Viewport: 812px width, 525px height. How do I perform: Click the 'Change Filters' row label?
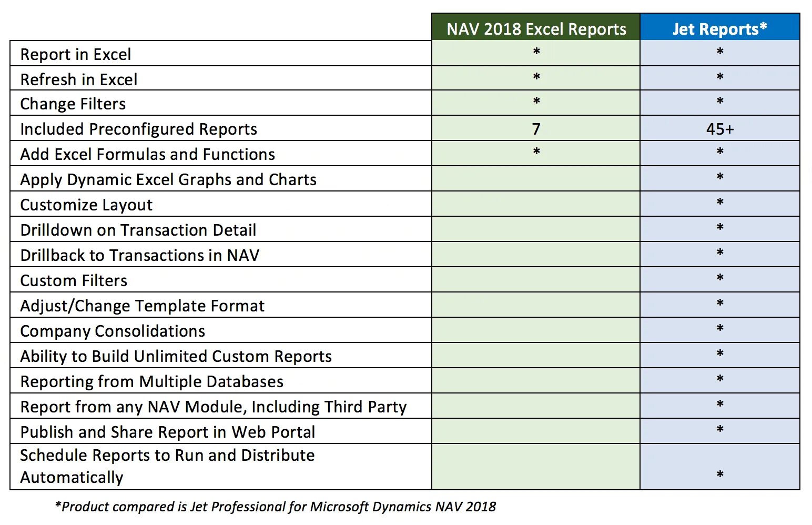pyautogui.click(x=73, y=104)
